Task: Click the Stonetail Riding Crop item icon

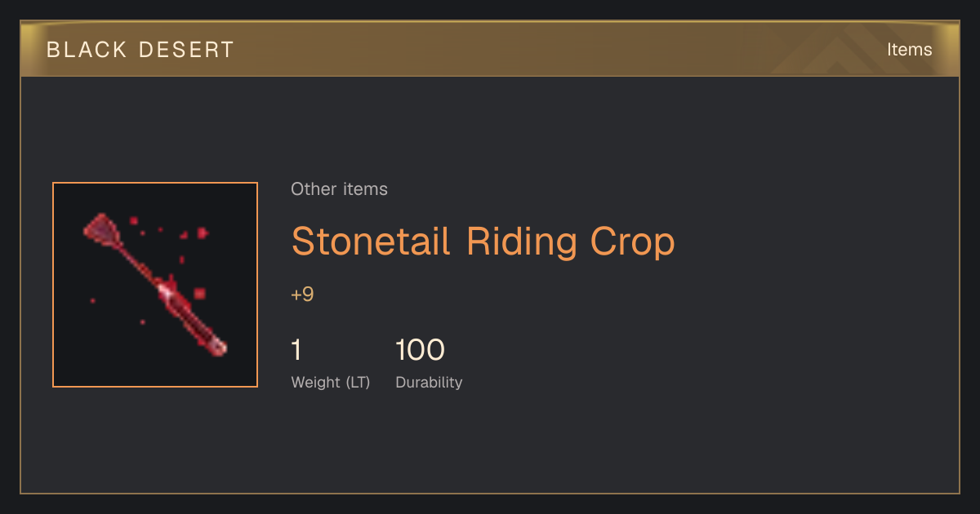Action: [x=155, y=285]
